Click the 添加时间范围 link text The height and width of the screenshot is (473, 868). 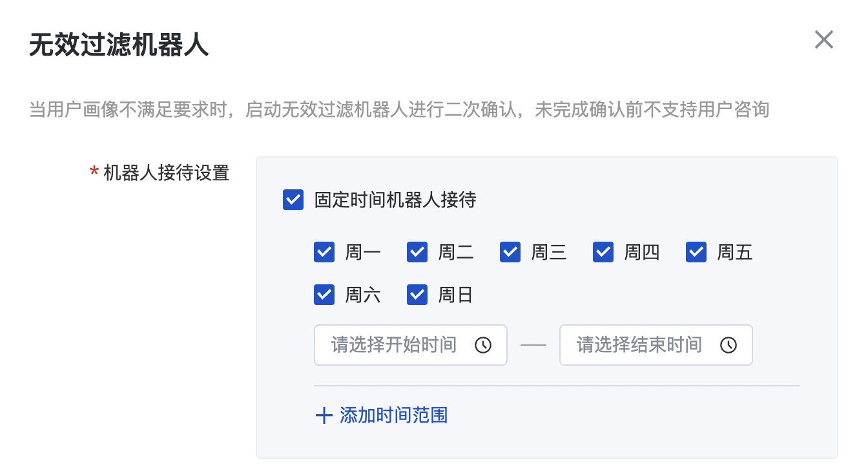[393, 415]
